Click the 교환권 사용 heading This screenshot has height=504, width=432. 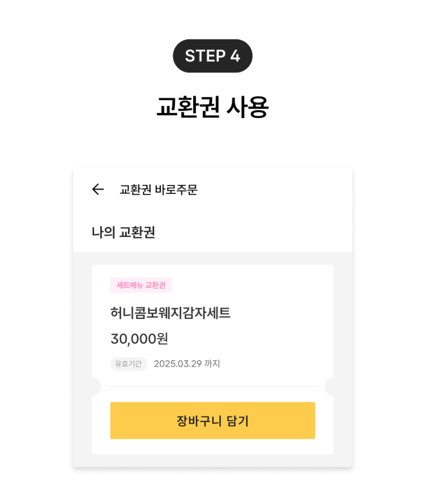(212, 106)
